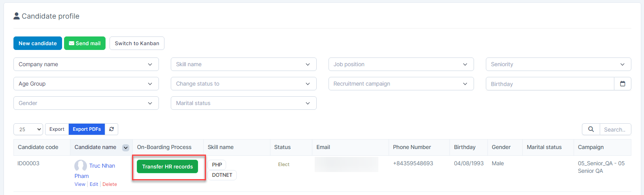Click the refresh table icon
Image resolution: width=644 pixels, height=195 pixels.
(111, 129)
